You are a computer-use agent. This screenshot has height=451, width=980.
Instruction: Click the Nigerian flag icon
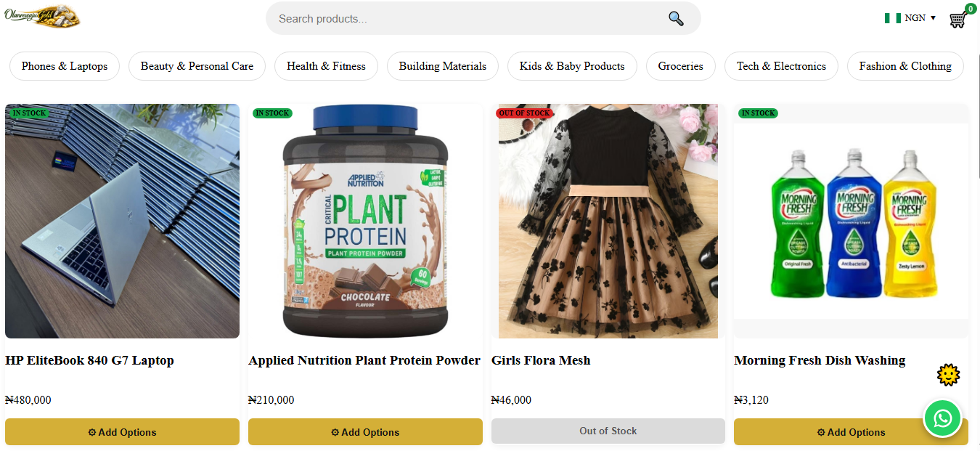point(892,18)
